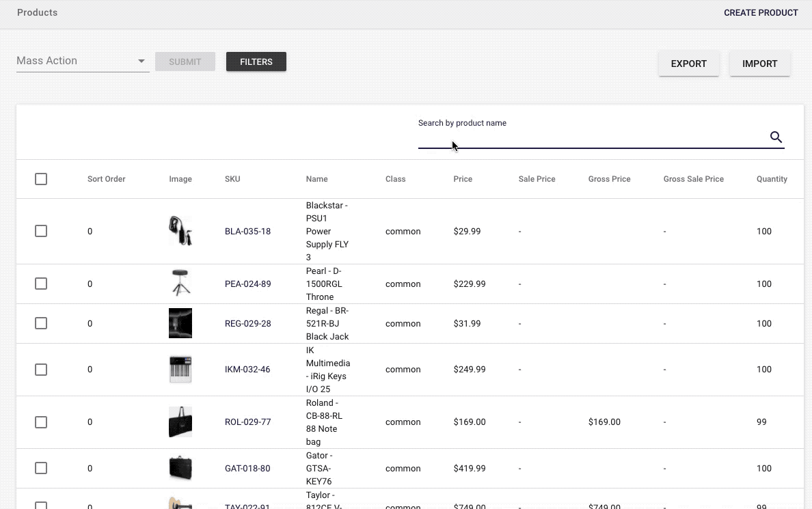Select Gator GTSA-KEY76 name
The width and height of the screenshot is (812, 509).
[319, 468]
